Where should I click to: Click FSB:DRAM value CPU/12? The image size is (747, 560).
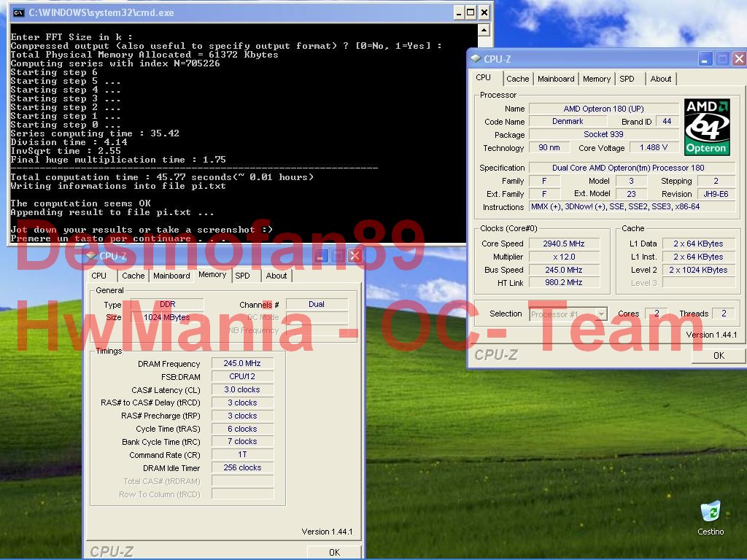tap(242, 376)
